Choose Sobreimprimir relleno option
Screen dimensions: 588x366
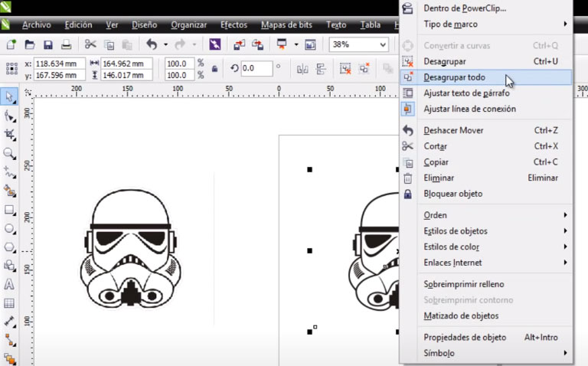tap(486, 284)
